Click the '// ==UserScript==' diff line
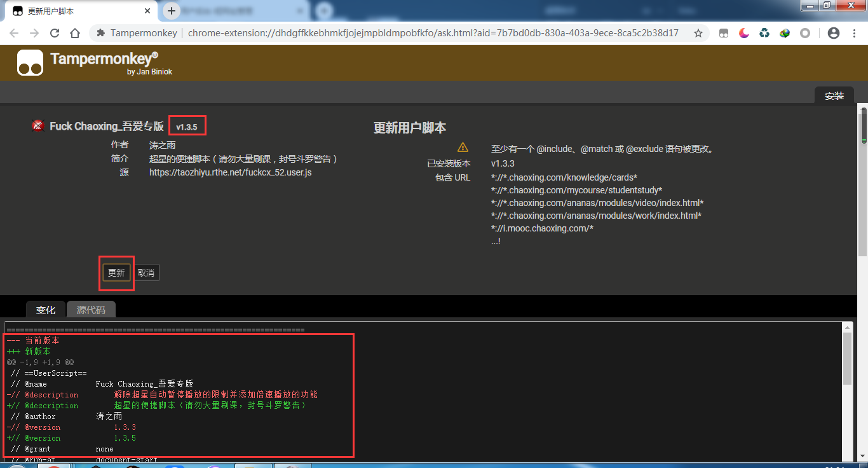 click(49, 373)
